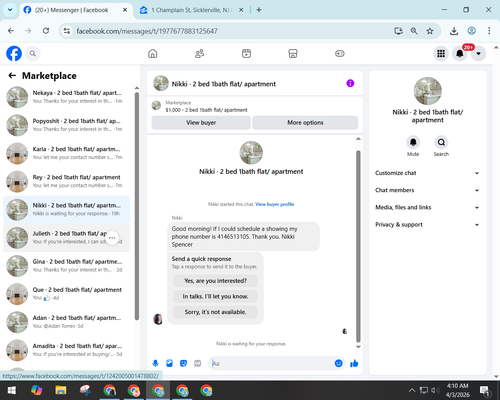Image resolution: width=500 pixels, height=400 pixels.
Task: Open Nikki's large profile thumbnail in info panel
Action: (428, 91)
